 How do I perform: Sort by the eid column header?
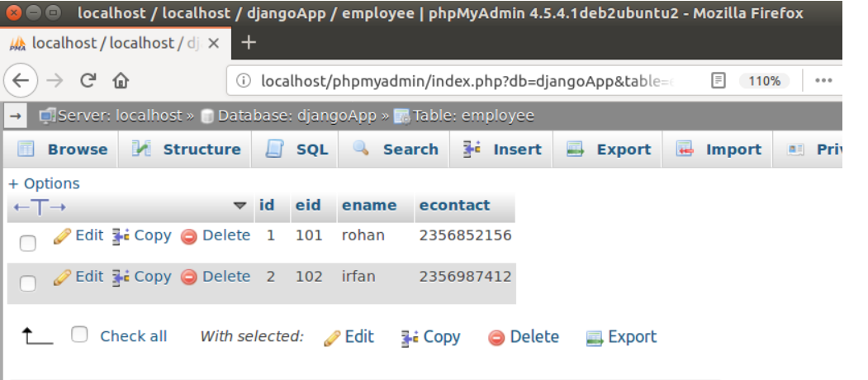pos(308,205)
